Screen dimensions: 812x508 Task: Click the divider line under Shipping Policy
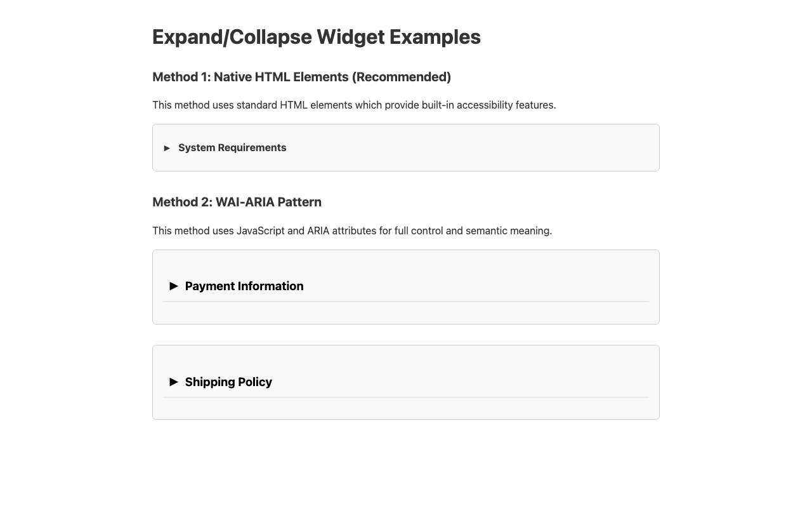tap(406, 397)
